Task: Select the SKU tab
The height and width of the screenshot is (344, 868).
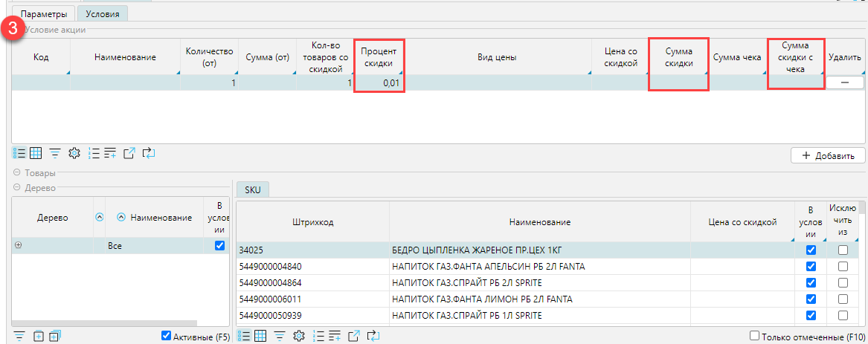Action: [252, 190]
